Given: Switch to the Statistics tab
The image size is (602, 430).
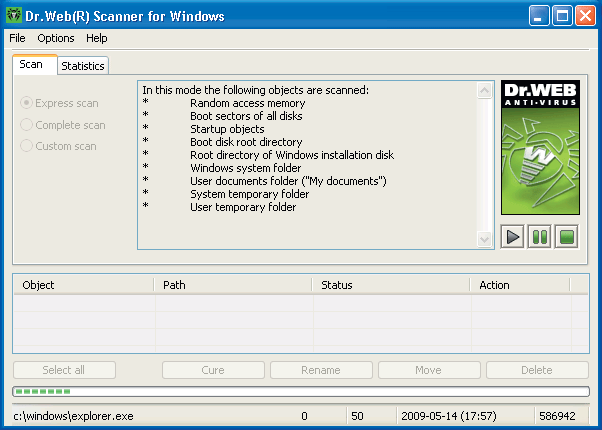Looking at the screenshot, I should click(x=83, y=66).
